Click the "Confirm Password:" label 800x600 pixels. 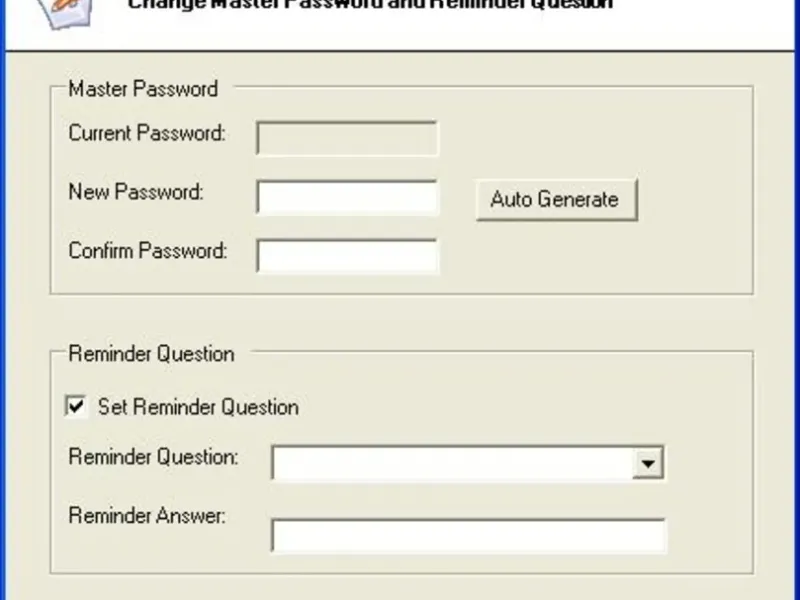pos(148,251)
